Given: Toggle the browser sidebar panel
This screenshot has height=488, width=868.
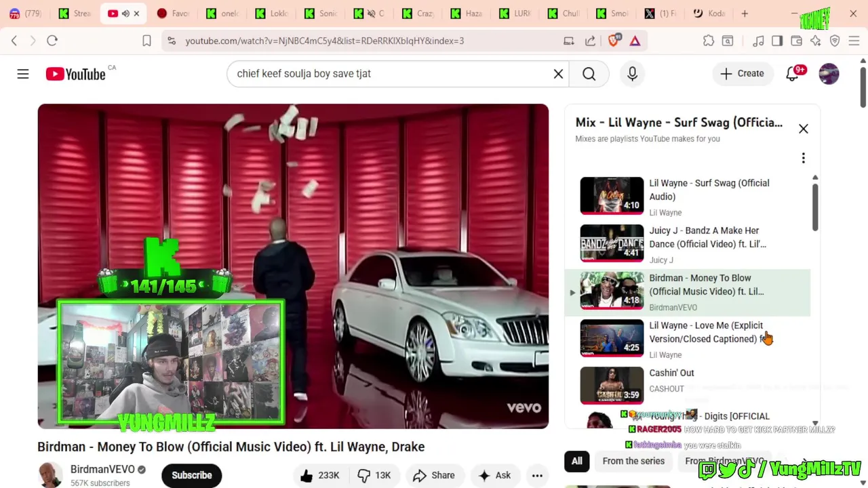Looking at the screenshot, I should pos(777,41).
